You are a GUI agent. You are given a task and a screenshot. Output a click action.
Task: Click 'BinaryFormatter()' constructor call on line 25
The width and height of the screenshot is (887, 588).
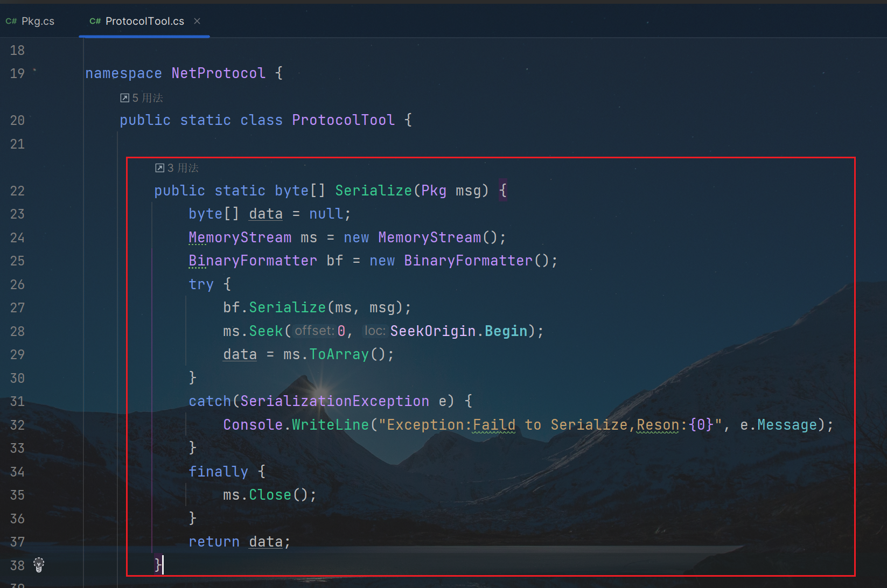tap(477, 261)
